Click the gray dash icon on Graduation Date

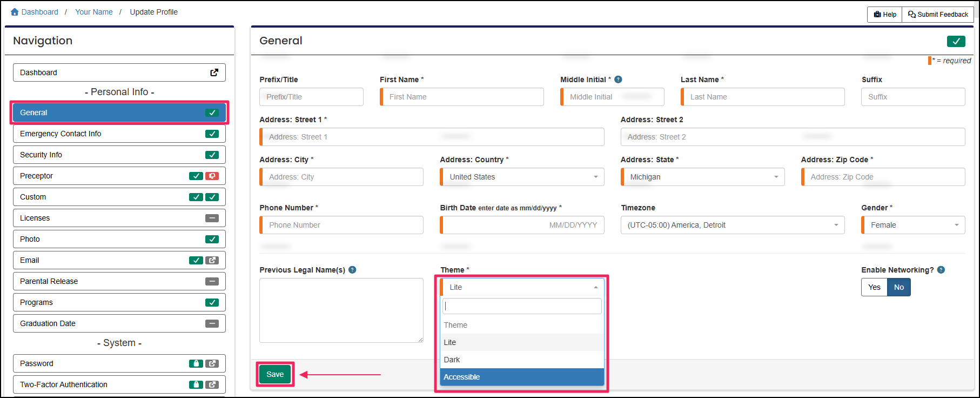[212, 323]
